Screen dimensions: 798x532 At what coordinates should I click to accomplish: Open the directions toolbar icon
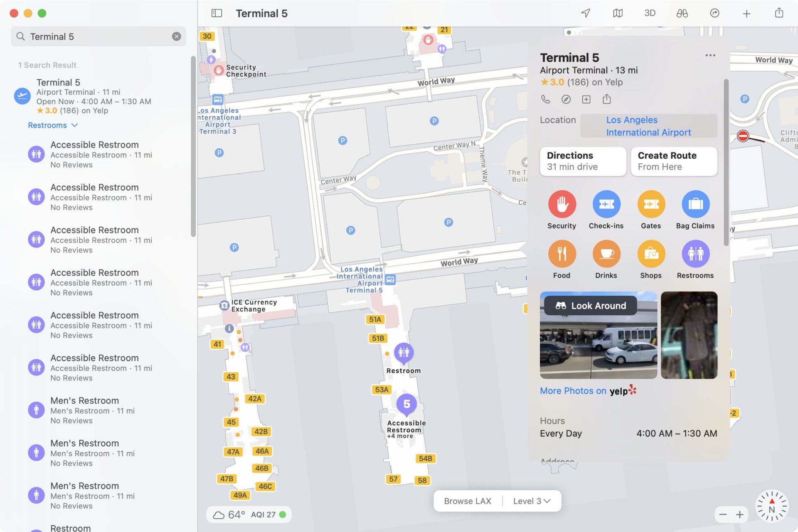[714, 13]
